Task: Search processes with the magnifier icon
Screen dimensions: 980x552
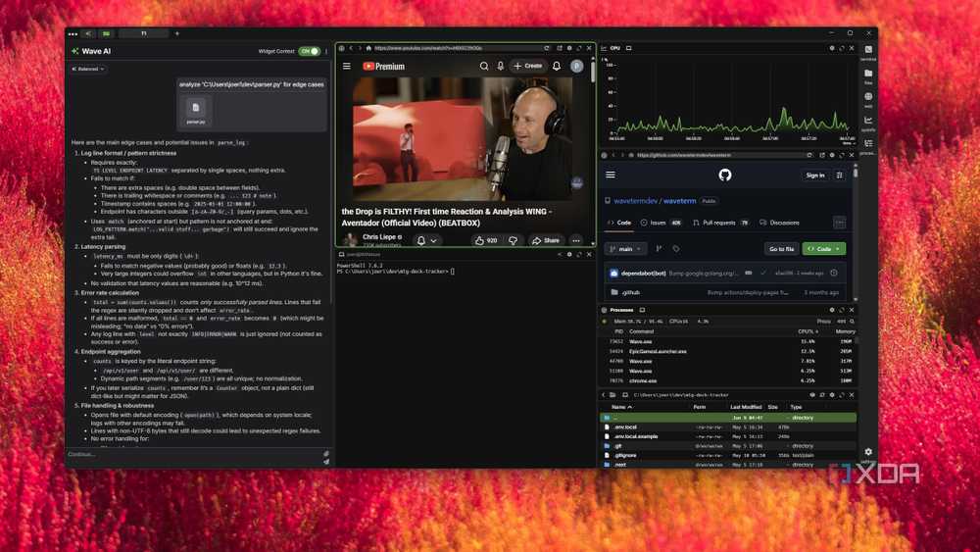Action: (x=852, y=322)
